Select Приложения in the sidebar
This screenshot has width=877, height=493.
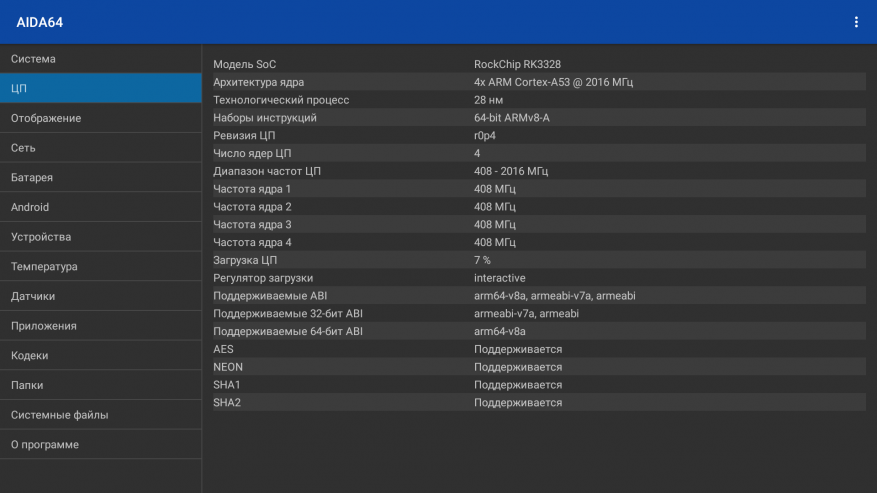click(x=100, y=326)
